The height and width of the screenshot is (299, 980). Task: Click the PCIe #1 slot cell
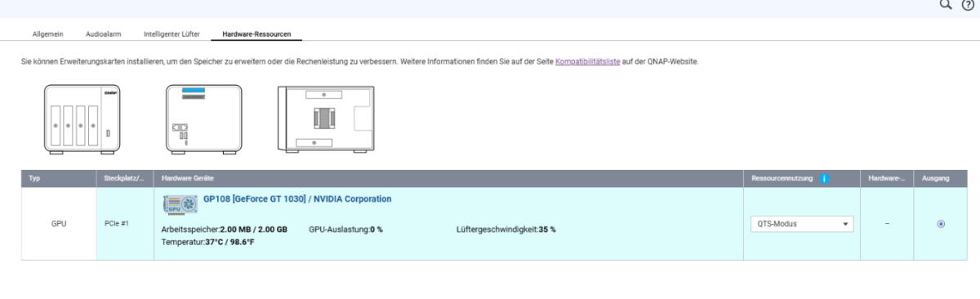(124, 224)
